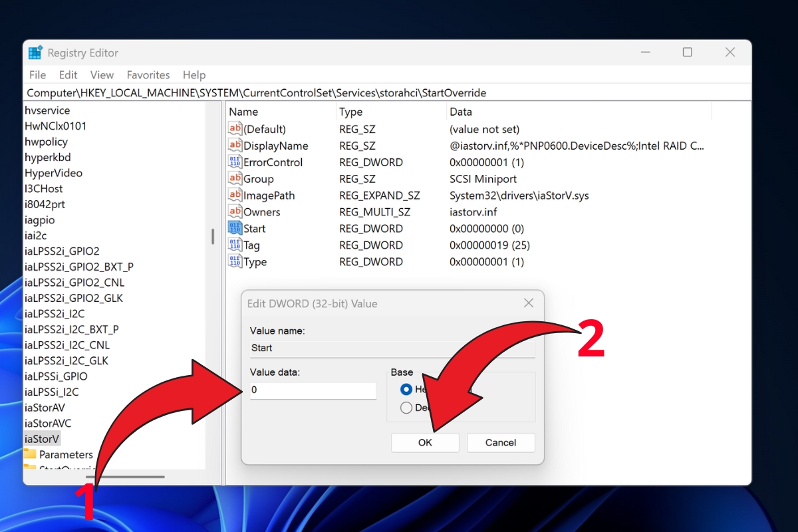Select the iaLPSS2i_I2C_GLK key
This screenshot has width=798, height=532.
coord(66,360)
